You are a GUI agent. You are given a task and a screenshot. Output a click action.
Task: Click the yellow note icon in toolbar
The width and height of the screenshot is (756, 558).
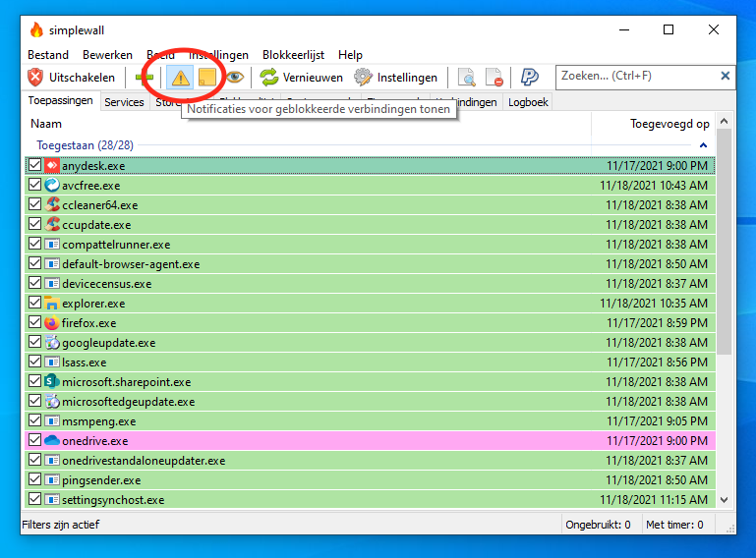(x=206, y=78)
